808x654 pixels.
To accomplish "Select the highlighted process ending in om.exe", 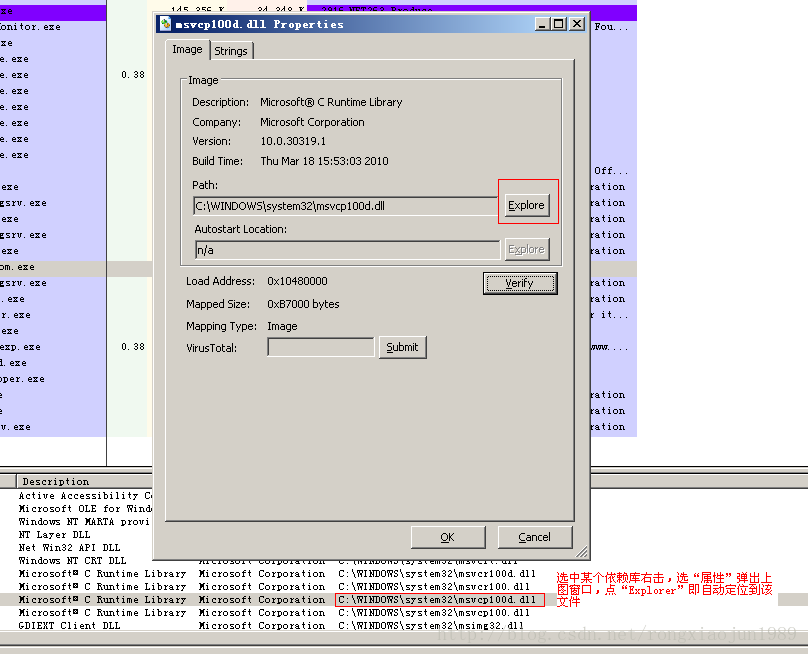I will click(18, 267).
